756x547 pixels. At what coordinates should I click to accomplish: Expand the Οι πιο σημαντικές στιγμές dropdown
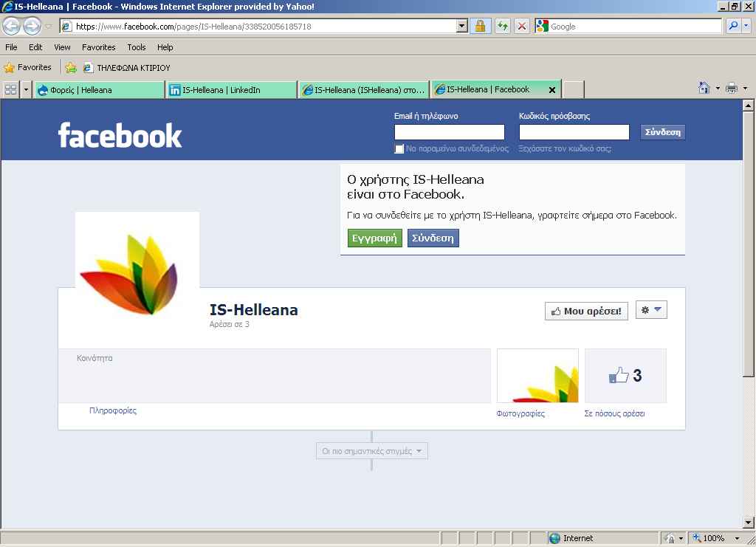pyautogui.click(x=372, y=451)
